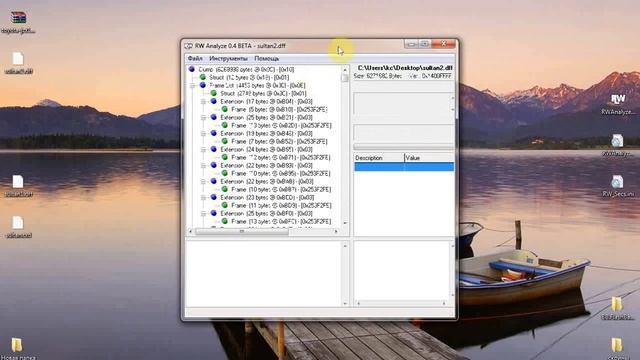
Task: Click the highlighted blue row in Description table
Action: tap(404, 167)
